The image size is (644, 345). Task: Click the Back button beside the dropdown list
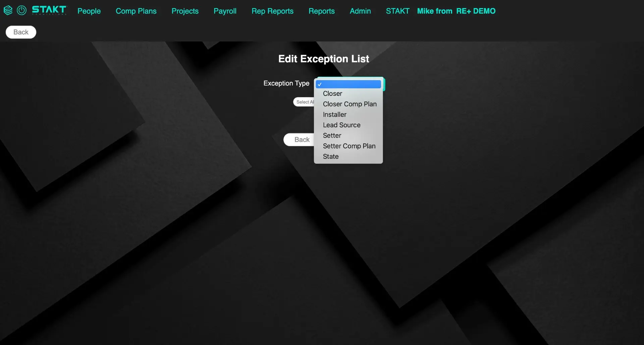(299, 139)
